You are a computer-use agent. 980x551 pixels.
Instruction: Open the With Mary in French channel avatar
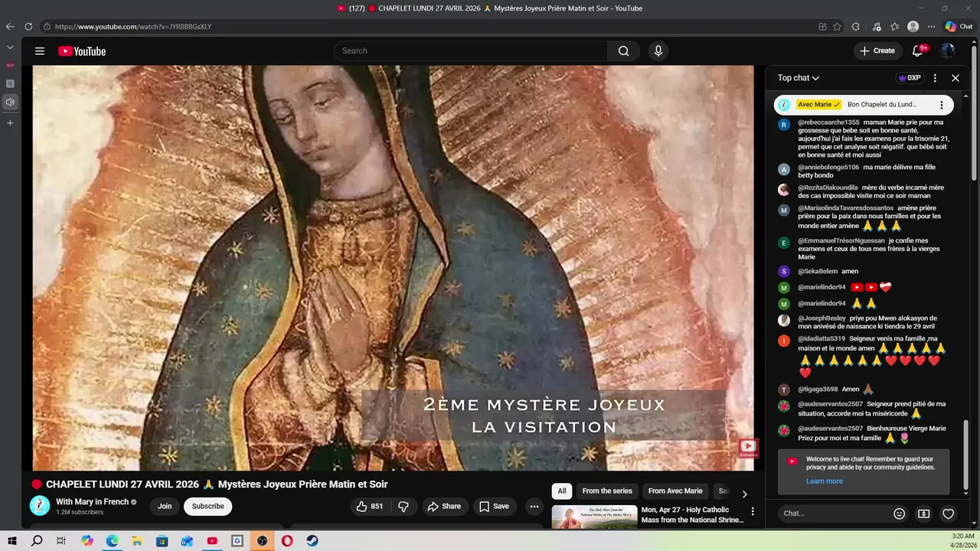pyautogui.click(x=40, y=506)
